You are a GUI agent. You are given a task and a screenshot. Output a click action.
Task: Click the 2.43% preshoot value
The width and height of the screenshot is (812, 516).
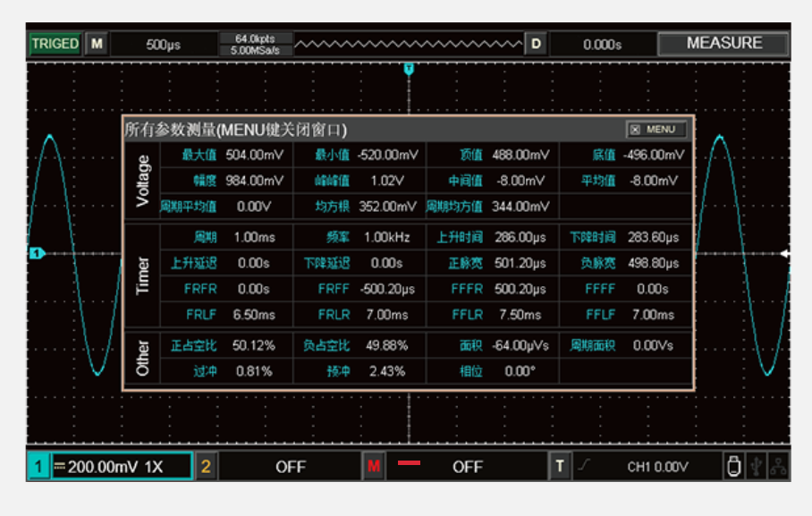coord(387,371)
